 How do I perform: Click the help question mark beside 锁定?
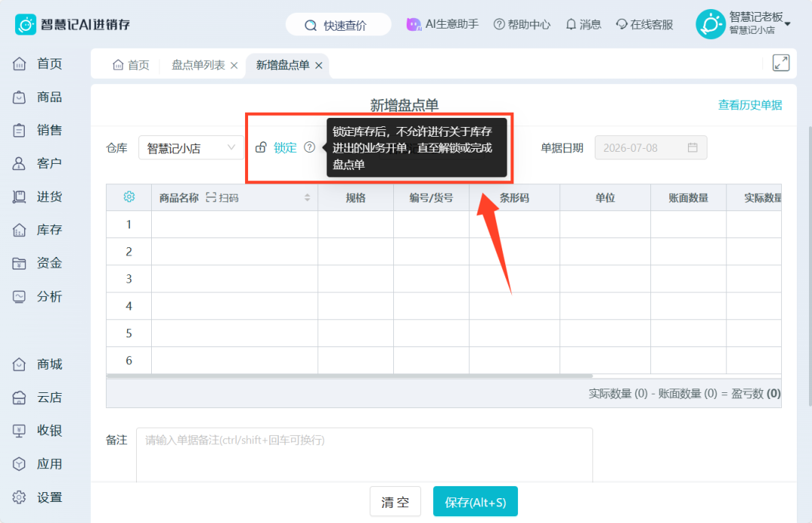click(309, 147)
